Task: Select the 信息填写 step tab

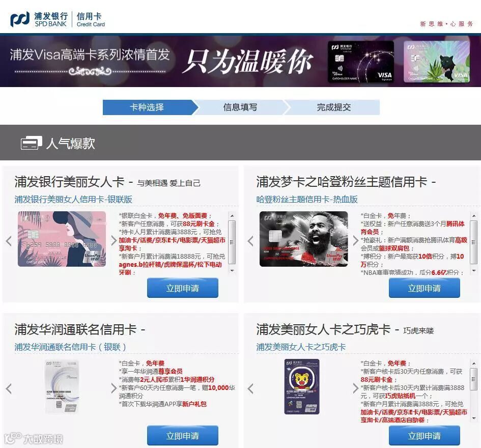Action: [x=240, y=107]
